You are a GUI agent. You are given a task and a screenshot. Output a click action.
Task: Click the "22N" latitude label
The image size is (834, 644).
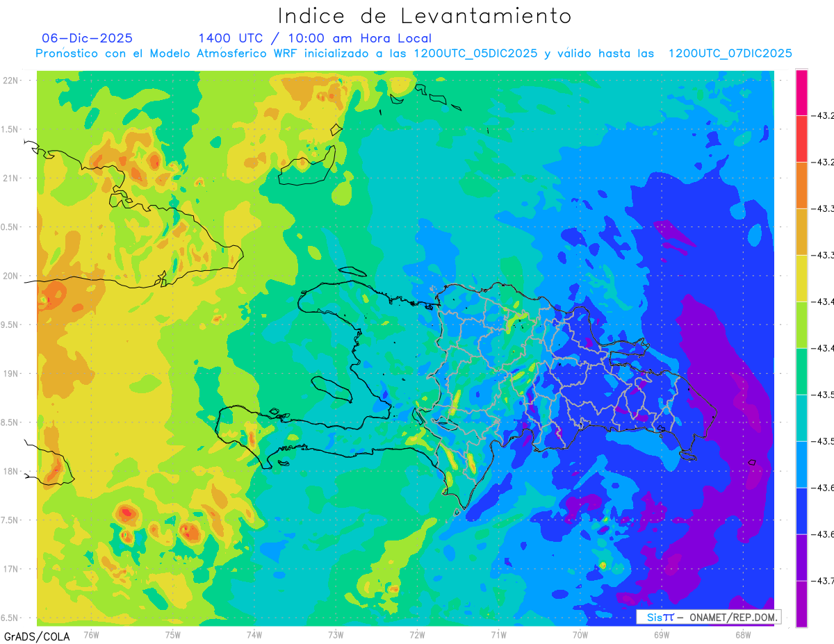click(11, 81)
